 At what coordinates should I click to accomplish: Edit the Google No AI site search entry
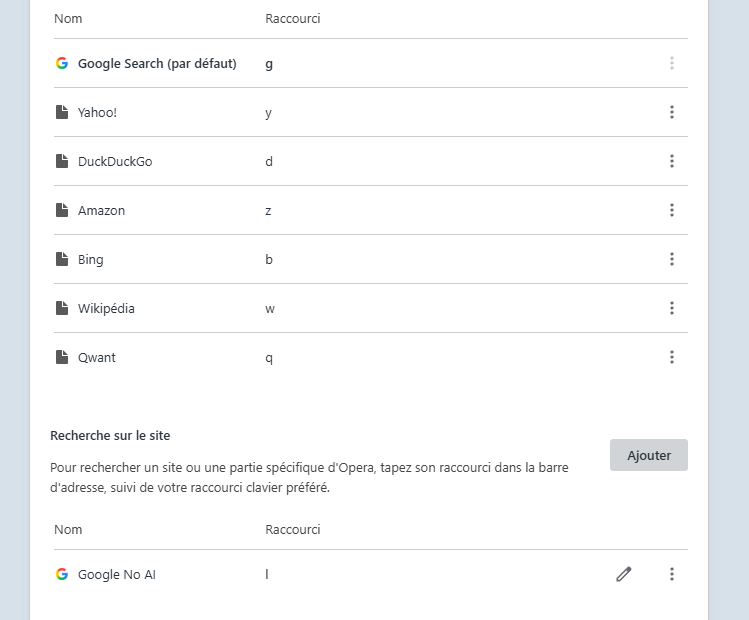pyautogui.click(x=624, y=574)
